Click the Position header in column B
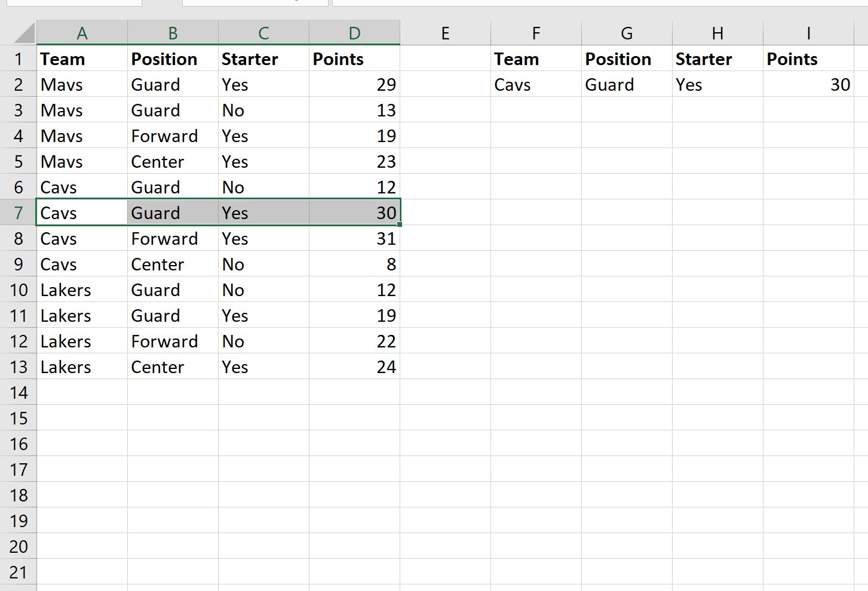 pyautogui.click(x=173, y=59)
